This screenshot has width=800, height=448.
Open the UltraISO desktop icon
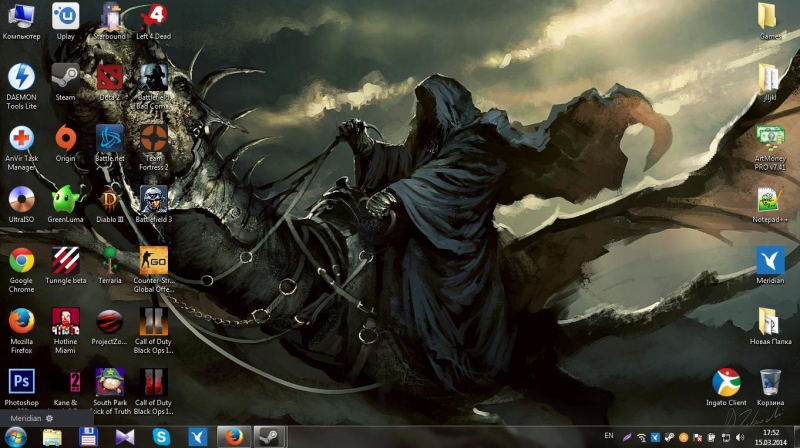[x=21, y=205]
